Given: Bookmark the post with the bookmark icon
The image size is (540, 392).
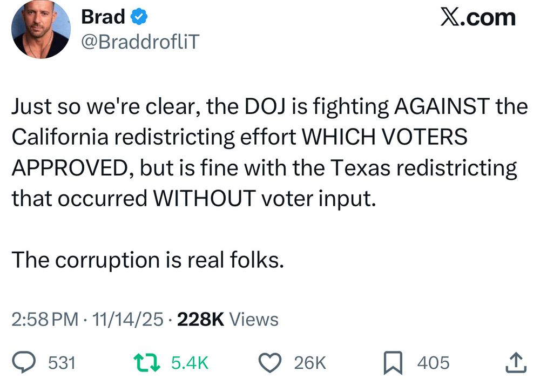Looking at the screenshot, I should [395, 362].
